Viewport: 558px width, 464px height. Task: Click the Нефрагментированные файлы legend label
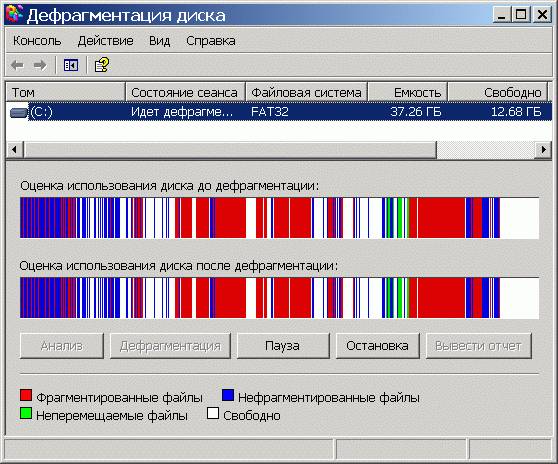[x=329, y=397]
